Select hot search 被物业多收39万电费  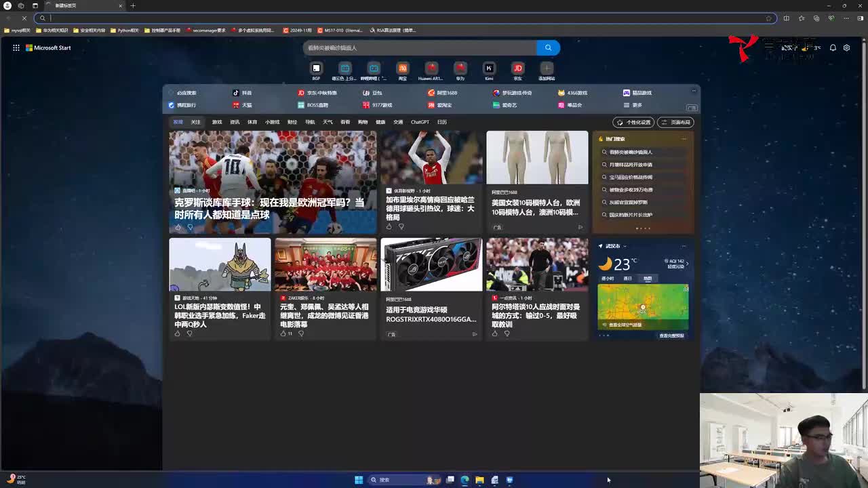(x=631, y=190)
